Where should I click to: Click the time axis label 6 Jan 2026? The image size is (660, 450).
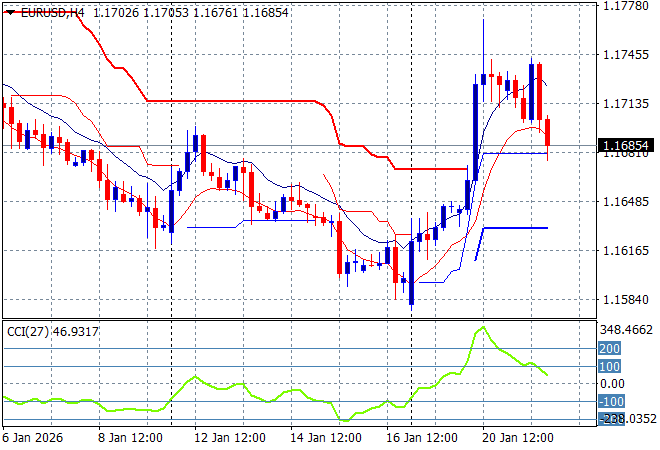[x=33, y=438]
